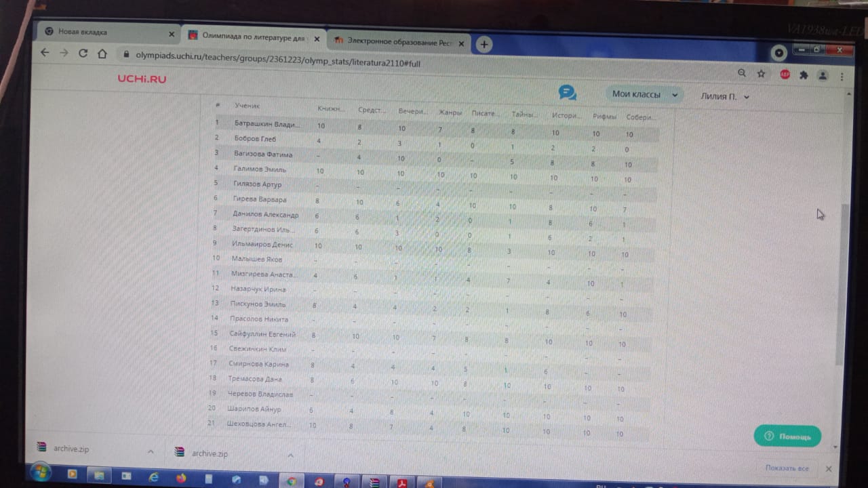Click the browser back arrow
Image resolution: width=868 pixels, height=488 pixels.
tap(45, 53)
